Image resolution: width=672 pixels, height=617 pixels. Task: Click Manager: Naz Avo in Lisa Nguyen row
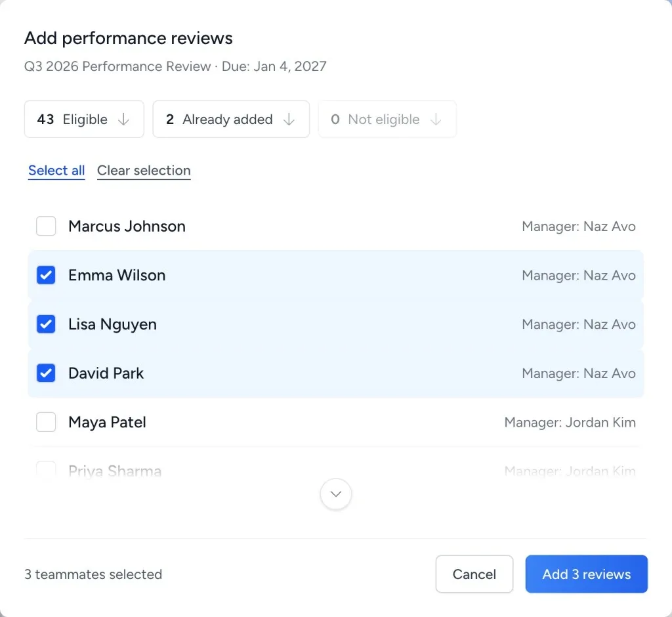[579, 324]
